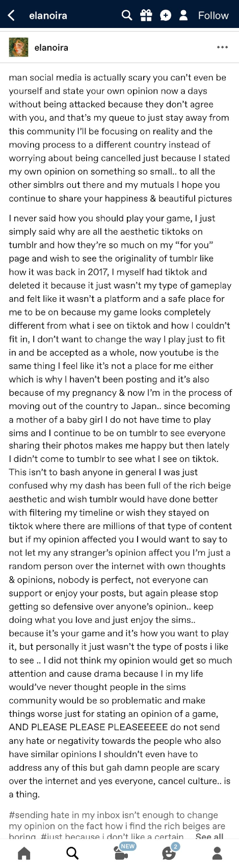Image resolution: width=239 pixels, height=868 pixels.
Task: Go back using the header arrow
Action: click(x=12, y=15)
